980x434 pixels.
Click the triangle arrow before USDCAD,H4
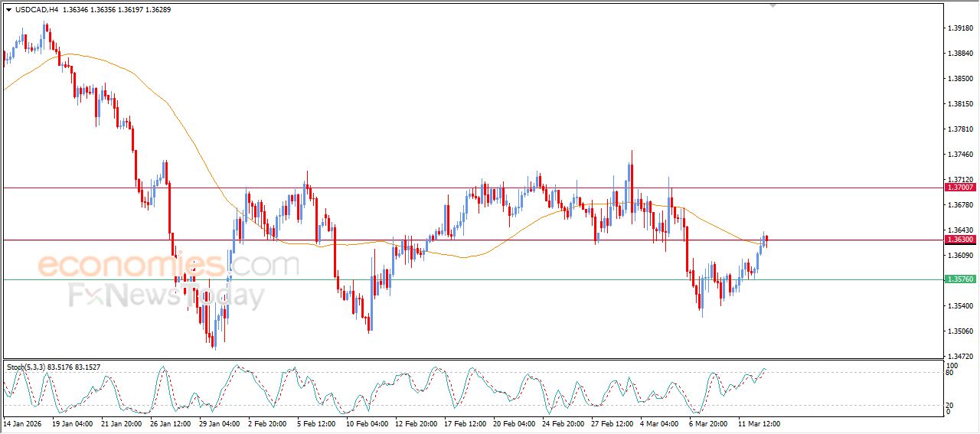tap(8, 9)
